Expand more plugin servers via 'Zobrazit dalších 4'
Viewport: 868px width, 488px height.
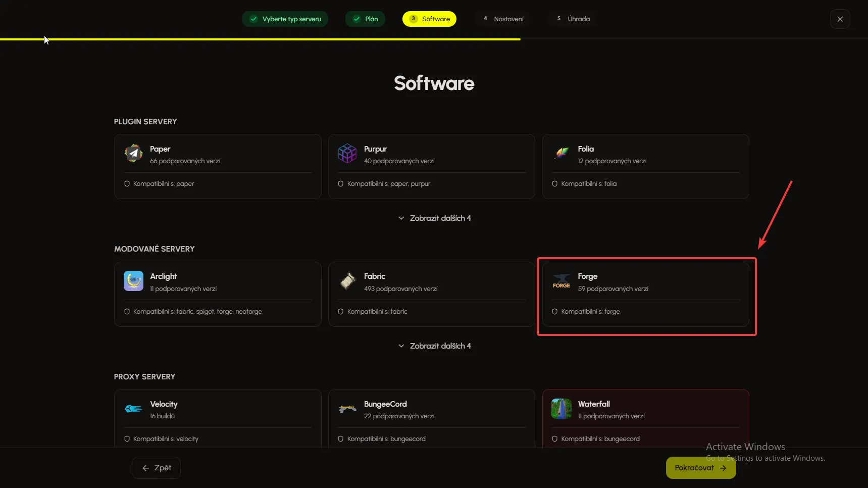click(x=434, y=218)
